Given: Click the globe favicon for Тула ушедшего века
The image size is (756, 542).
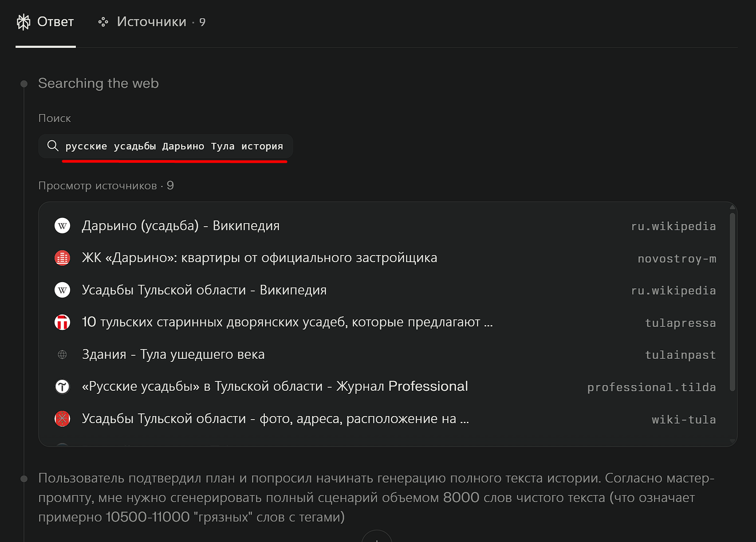Looking at the screenshot, I should pos(63,354).
